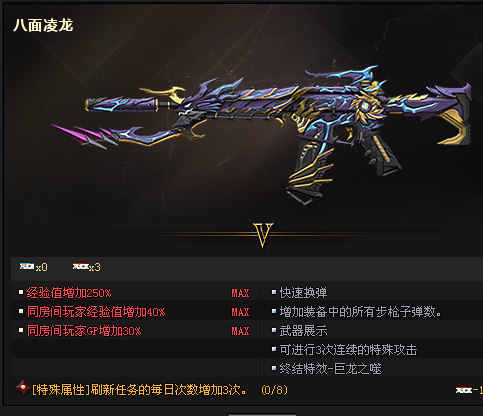Select the 经验值增加250% attribute row
The width and height of the screenshot is (483, 416).
click(x=136, y=293)
